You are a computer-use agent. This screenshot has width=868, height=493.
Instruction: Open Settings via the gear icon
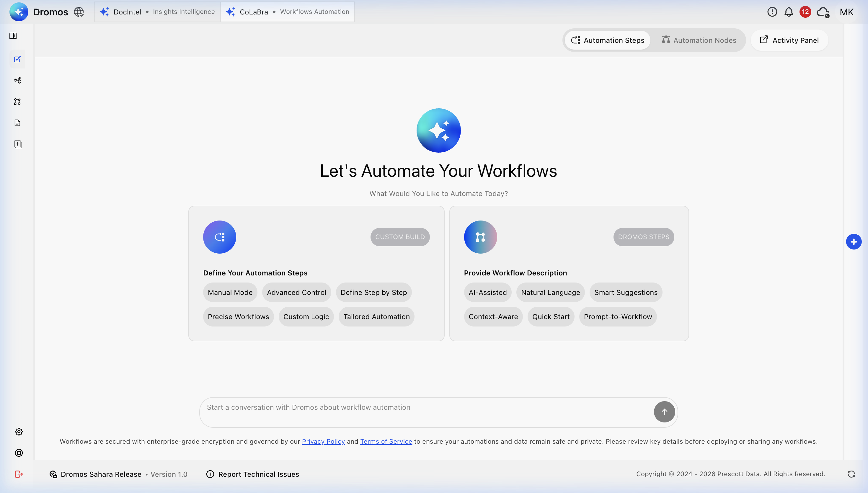pos(19,431)
